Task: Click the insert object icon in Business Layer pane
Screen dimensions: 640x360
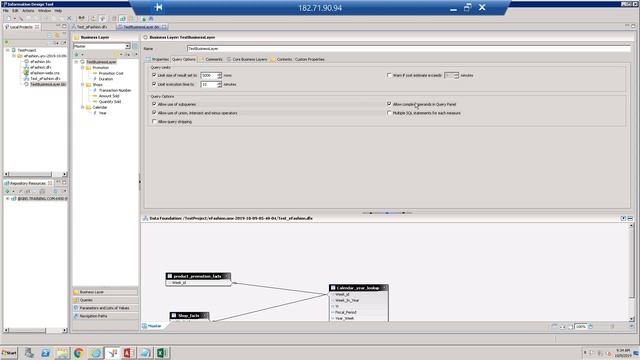Action: pyautogui.click(x=77, y=55)
